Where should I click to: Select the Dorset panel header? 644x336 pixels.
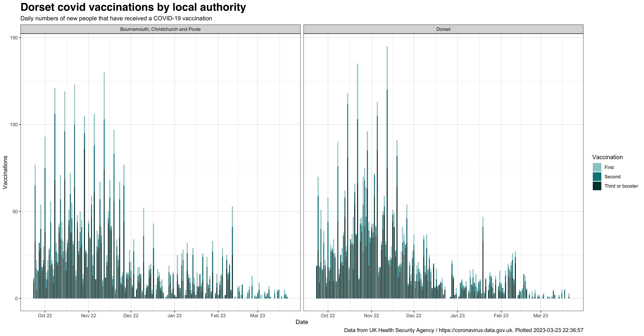[443, 29]
